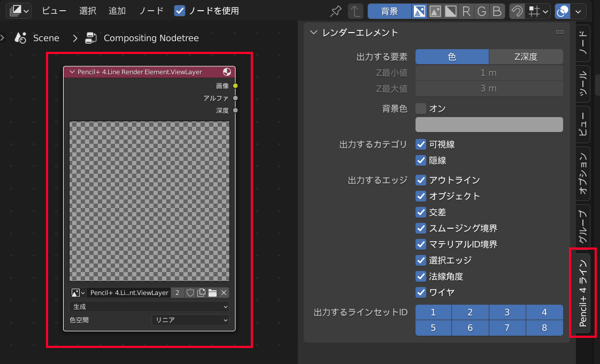
Task: Toggle the ノードを使用 checkbox
Action: pyautogui.click(x=180, y=11)
